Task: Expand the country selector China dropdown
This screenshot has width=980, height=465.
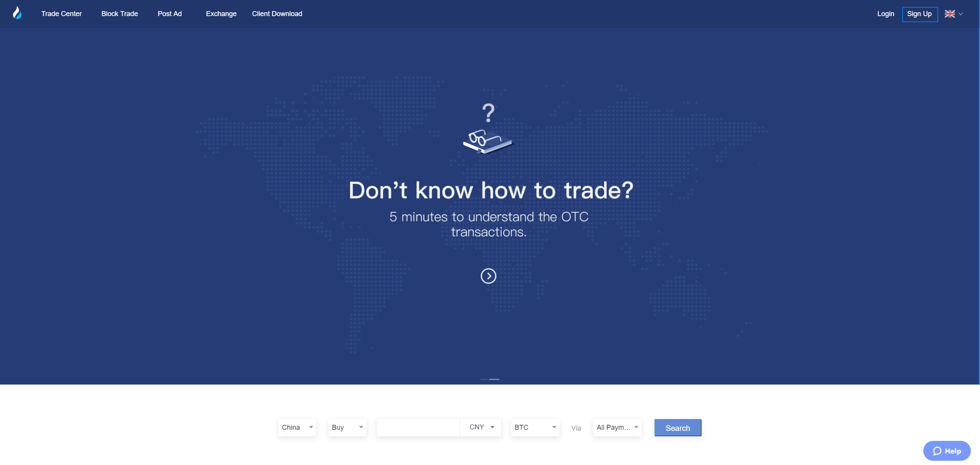Action: point(297,427)
